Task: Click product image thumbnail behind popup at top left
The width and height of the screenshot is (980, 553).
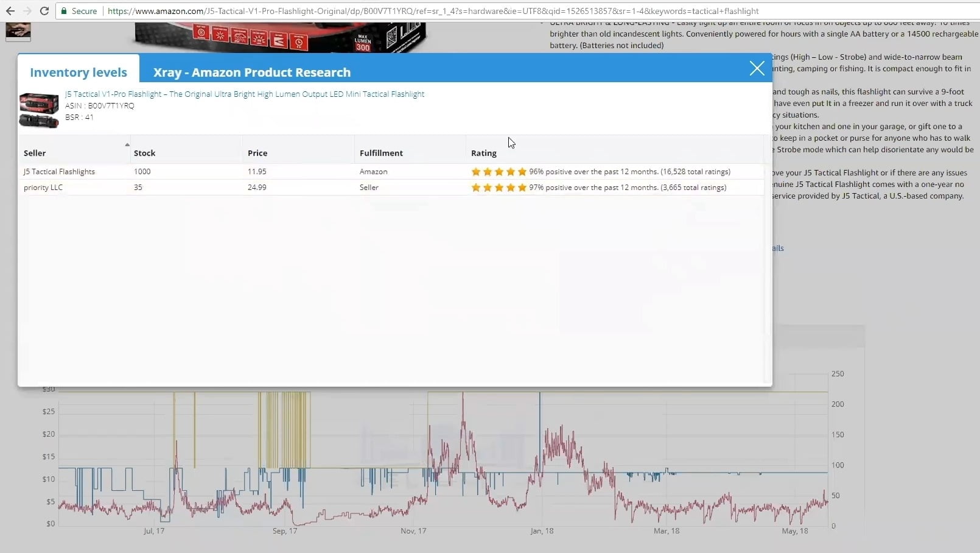Action: (18, 32)
